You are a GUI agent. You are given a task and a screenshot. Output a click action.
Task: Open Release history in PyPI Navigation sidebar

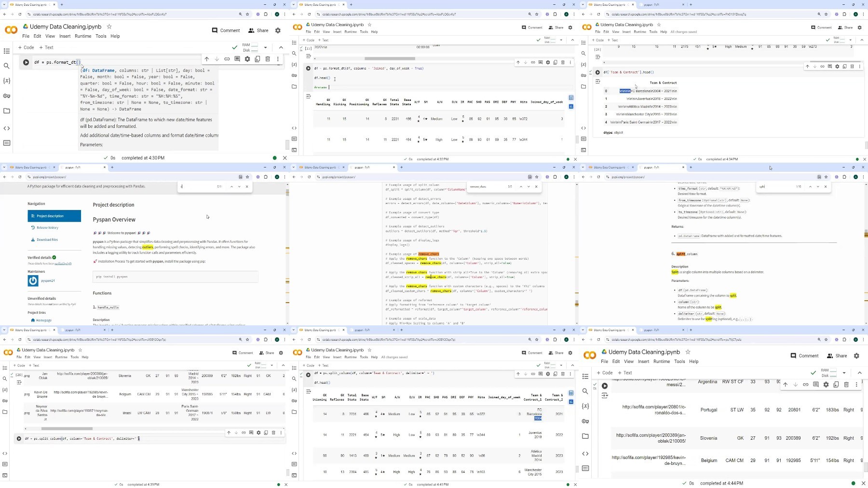[45, 228]
